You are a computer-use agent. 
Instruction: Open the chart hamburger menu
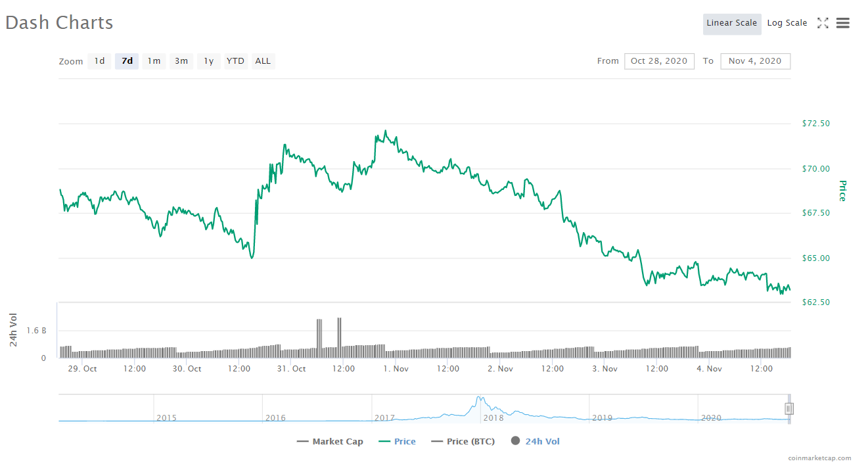[843, 23]
